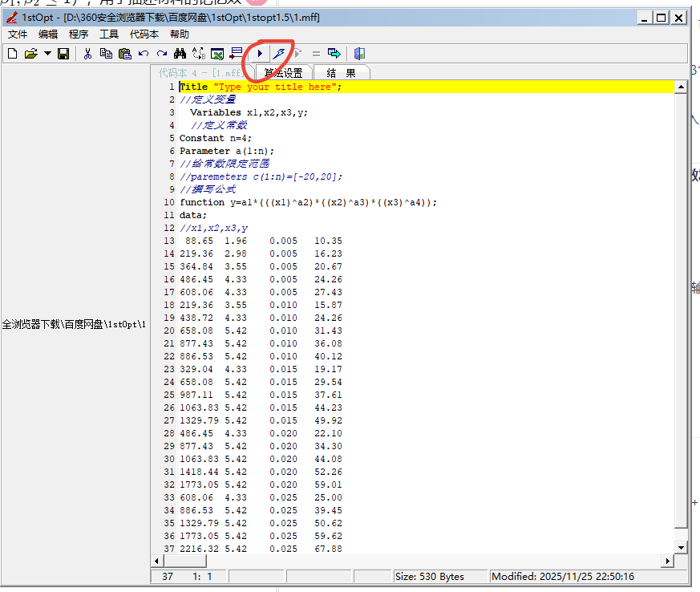Switch to the 结果 tab
This screenshot has height=592, width=700.
pyautogui.click(x=341, y=73)
